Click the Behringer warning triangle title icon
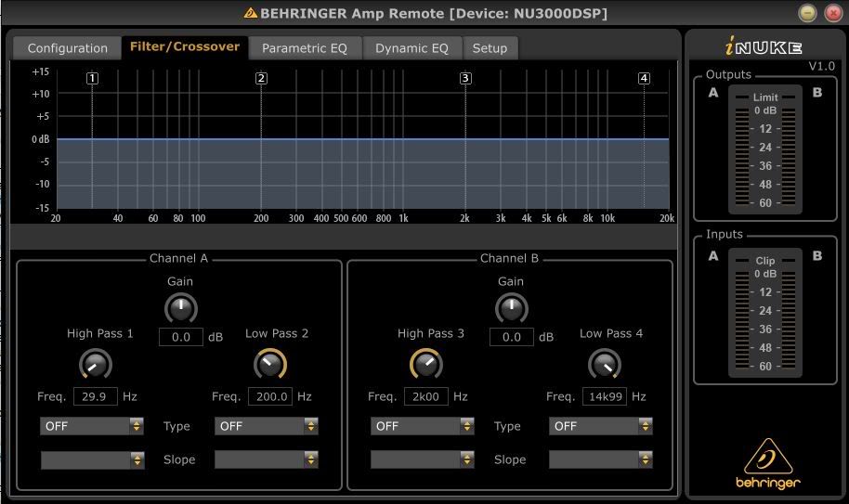 [251, 12]
